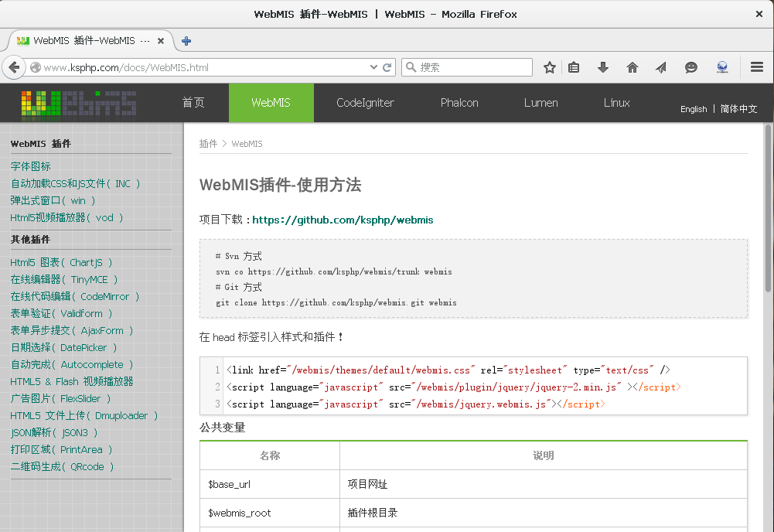Open Html5视频播放器( vod ) link
774x532 pixels.
tap(66, 217)
